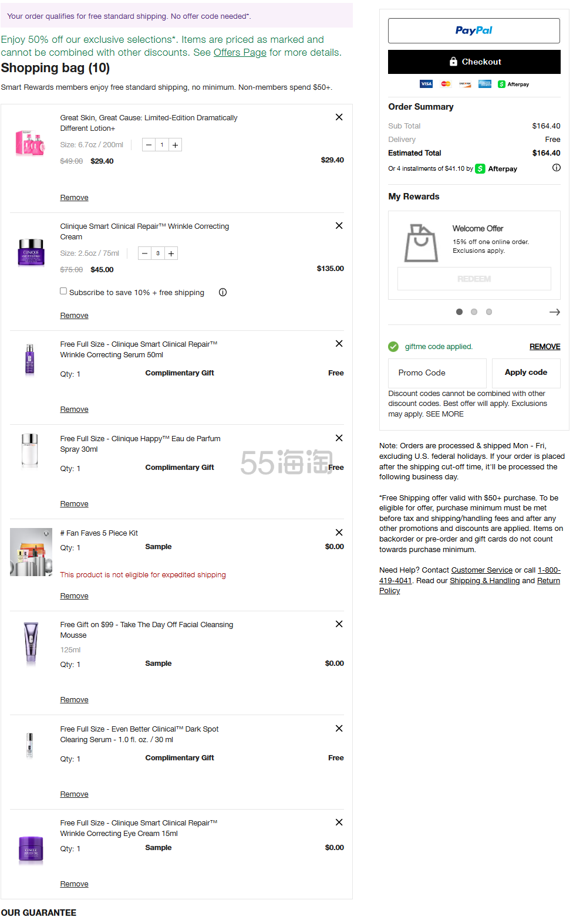Go to next reward with arrow icon
Screen dimensions: 573x924
coord(554,312)
